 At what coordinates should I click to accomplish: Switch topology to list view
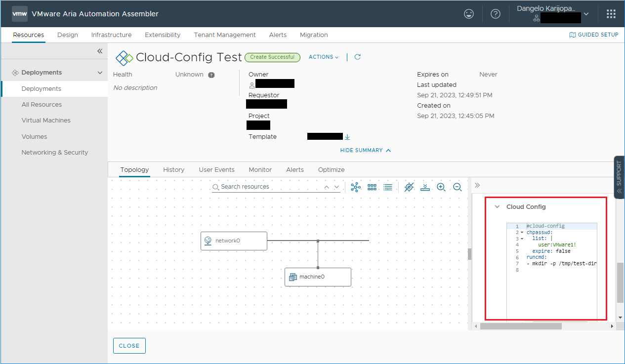(x=388, y=187)
